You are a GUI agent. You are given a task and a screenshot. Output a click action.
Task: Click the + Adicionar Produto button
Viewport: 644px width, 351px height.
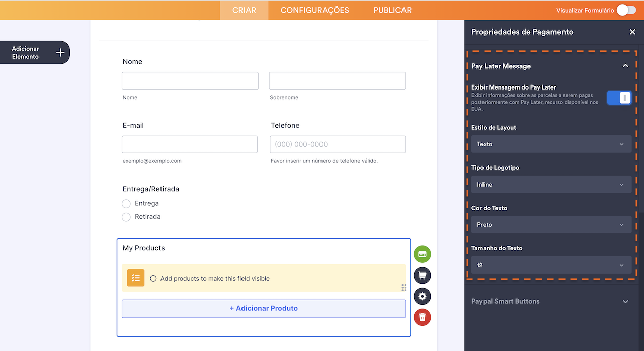coord(263,308)
